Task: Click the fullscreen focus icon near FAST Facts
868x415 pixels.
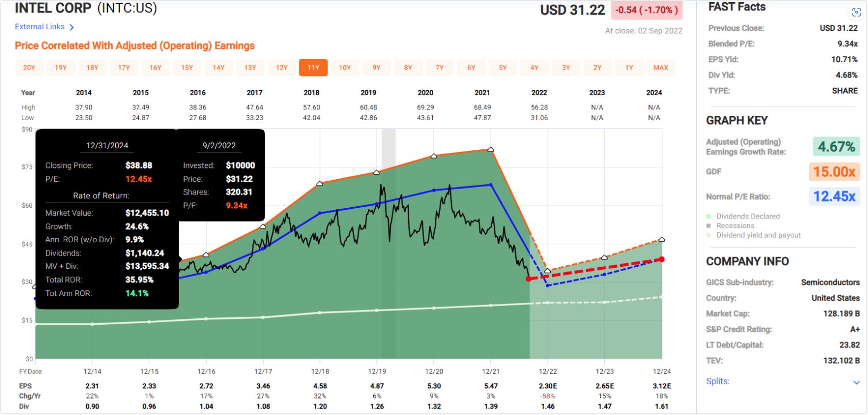Action: 856,12
